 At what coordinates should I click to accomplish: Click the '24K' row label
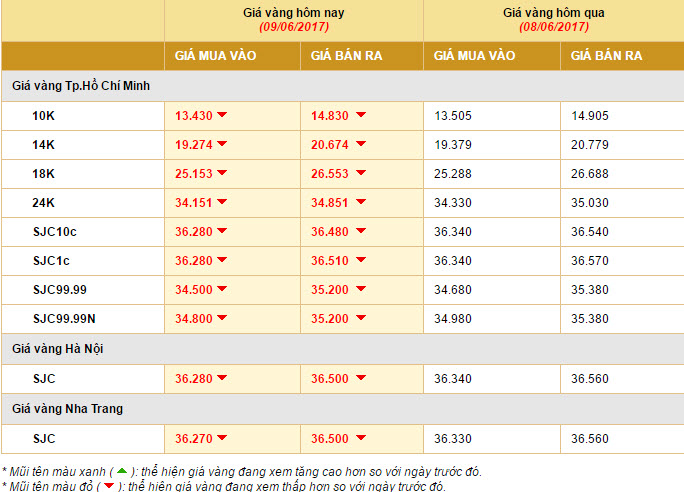(43, 203)
